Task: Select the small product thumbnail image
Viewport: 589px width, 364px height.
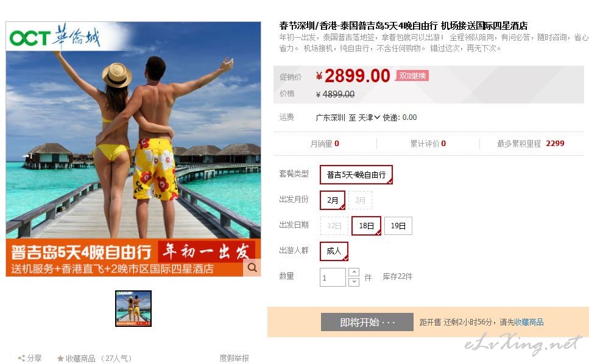Action: point(133,309)
